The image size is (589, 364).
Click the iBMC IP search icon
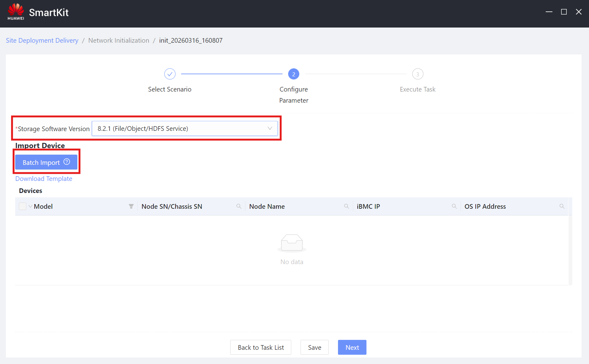[x=454, y=206]
